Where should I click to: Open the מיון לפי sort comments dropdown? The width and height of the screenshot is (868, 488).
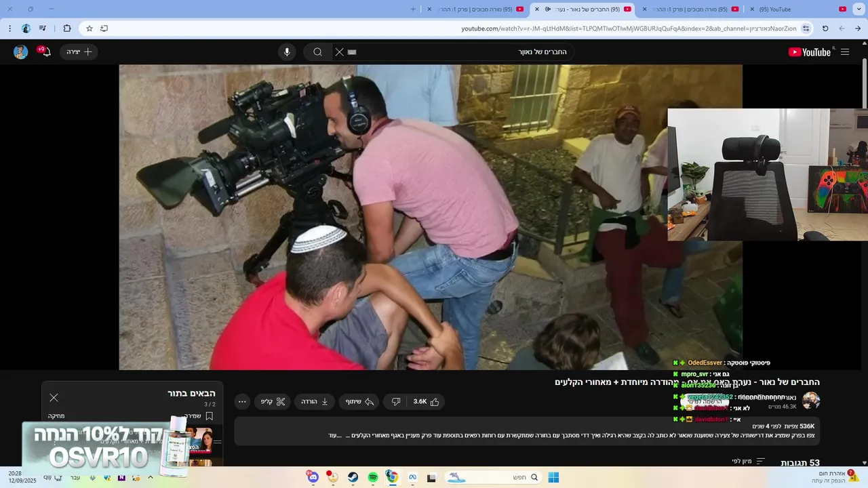[749, 462]
